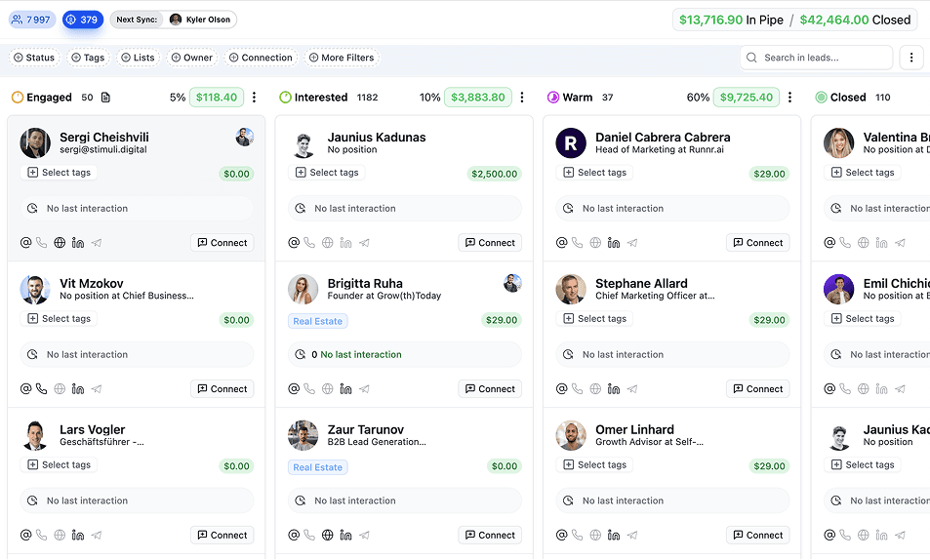Image resolution: width=930 pixels, height=560 pixels.
Task: Open Sergi Cheishvili's profile photo
Action: (35, 143)
